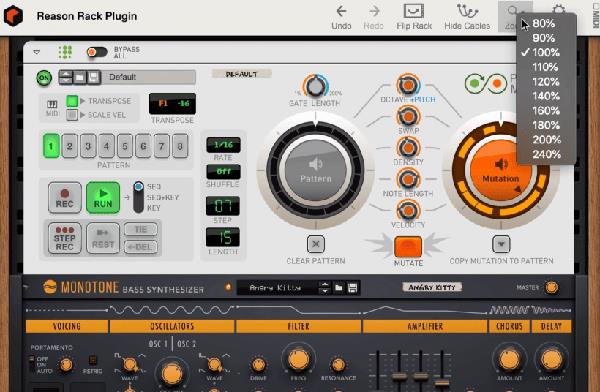
Task: Save the Monotone patch with disk icon
Action: click(x=352, y=287)
